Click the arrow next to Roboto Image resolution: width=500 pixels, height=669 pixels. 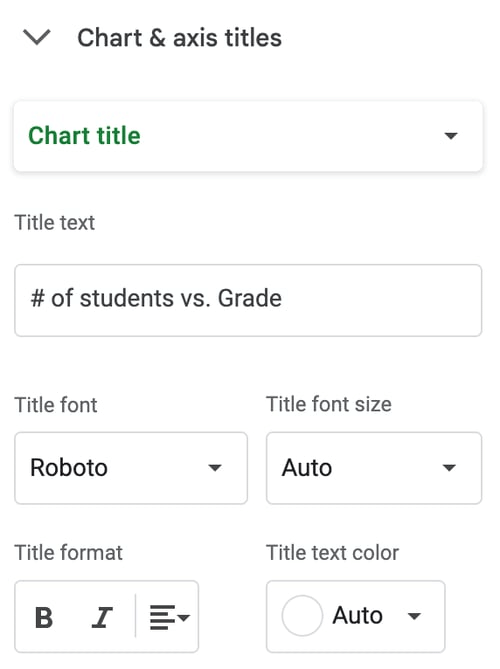215,468
